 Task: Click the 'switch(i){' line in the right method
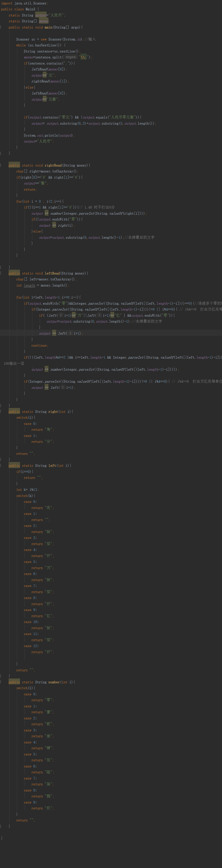click(26, 418)
